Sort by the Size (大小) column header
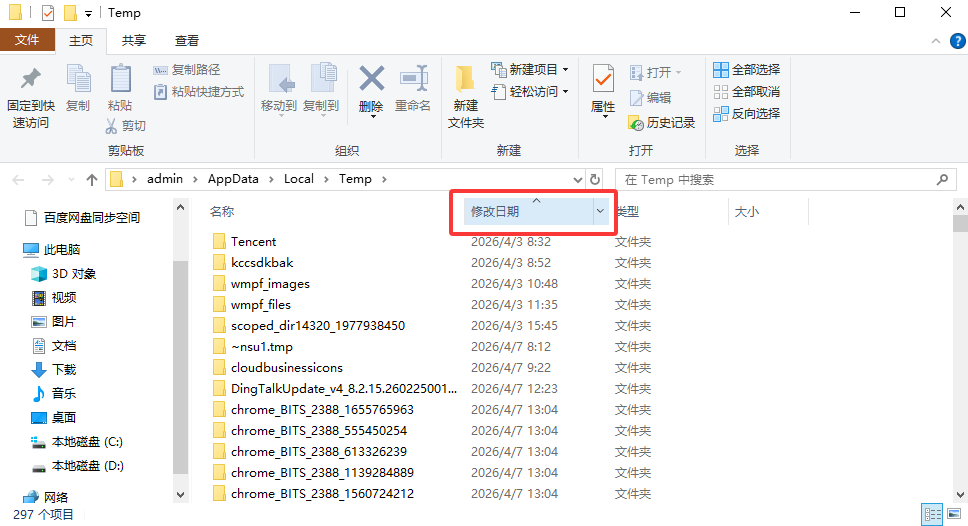This screenshot has width=968, height=526. (x=746, y=212)
